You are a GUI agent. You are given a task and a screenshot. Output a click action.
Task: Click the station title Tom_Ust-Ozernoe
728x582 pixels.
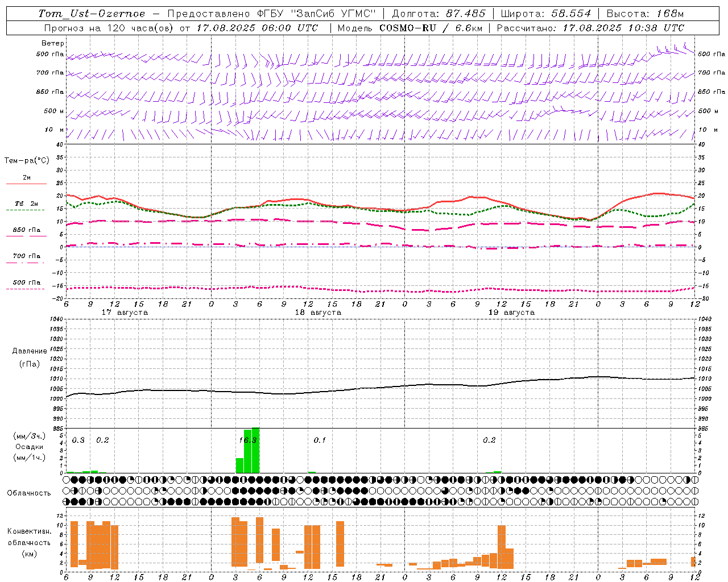[x=92, y=14]
